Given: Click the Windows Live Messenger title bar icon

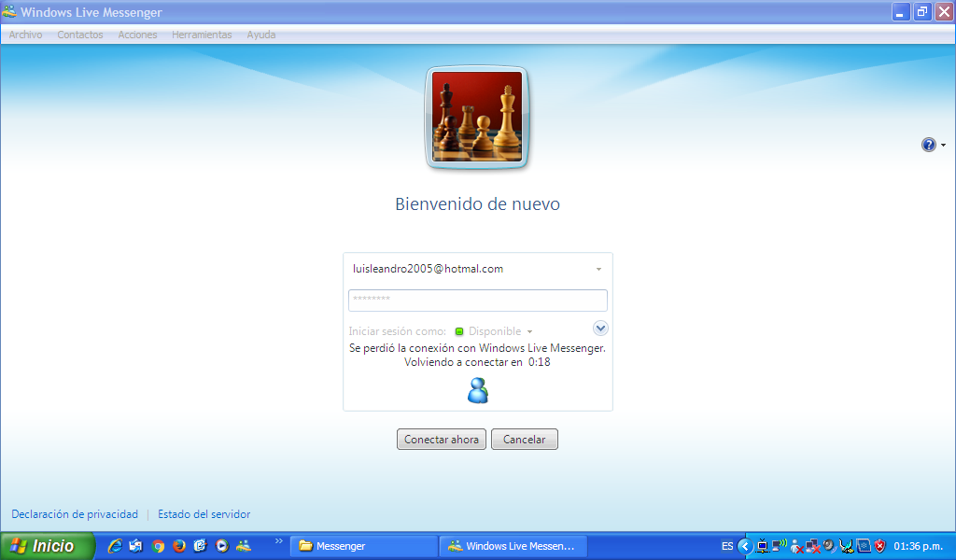Looking at the screenshot, I should click(x=9, y=11).
